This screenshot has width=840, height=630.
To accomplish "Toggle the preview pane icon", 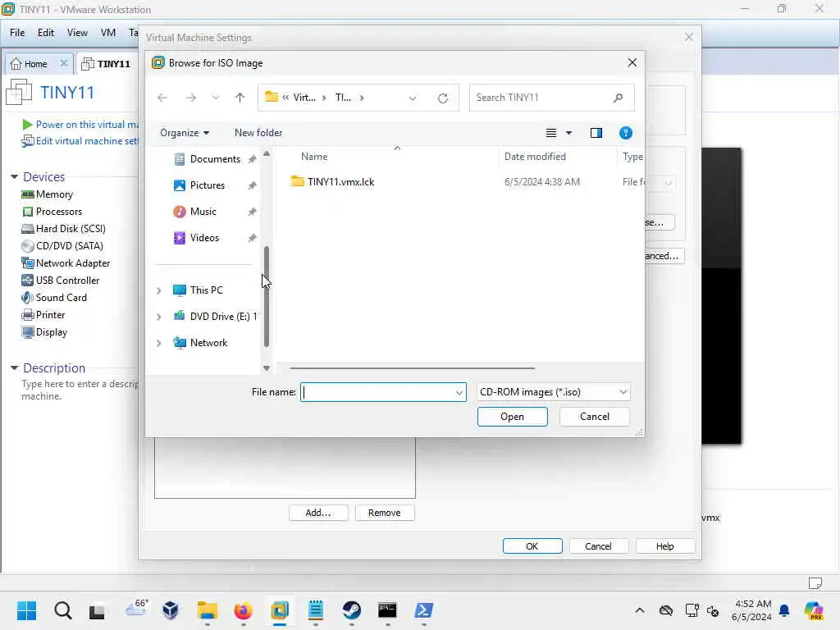I will (x=596, y=133).
